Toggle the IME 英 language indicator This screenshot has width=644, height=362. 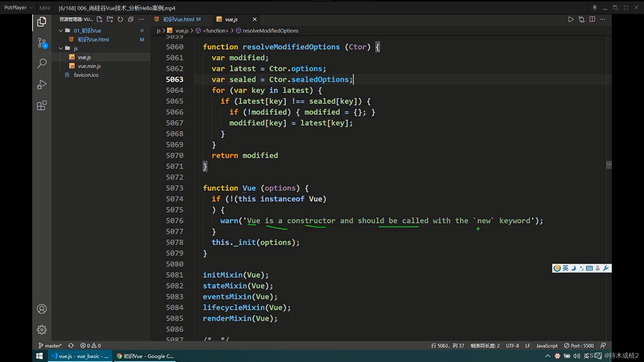pos(586,356)
